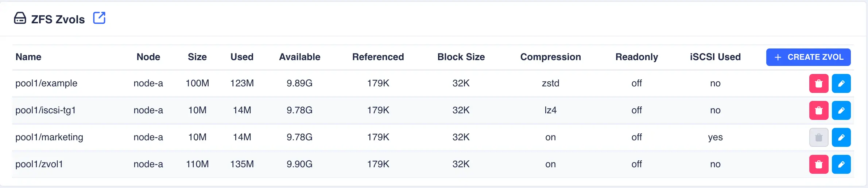The height and width of the screenshot is (188, 868).
Task: Click the Available column header
Action: (x=299, y=57)
